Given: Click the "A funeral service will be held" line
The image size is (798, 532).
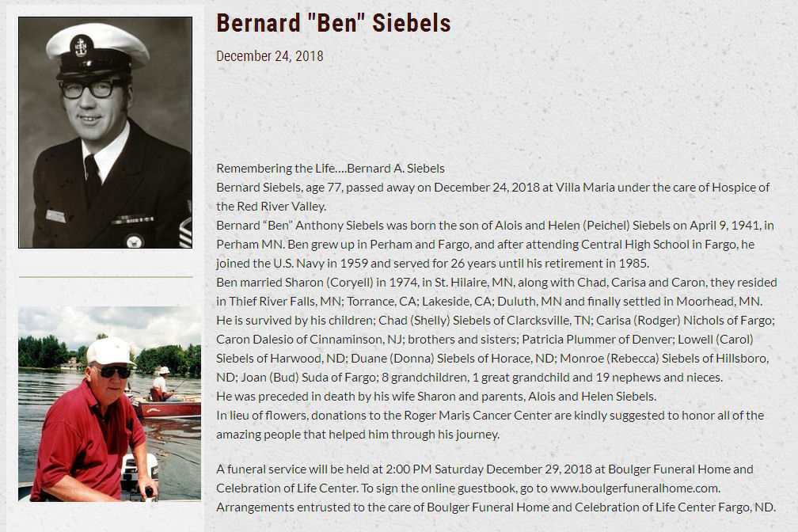Looking at the screenshot, I should [484, 469].
